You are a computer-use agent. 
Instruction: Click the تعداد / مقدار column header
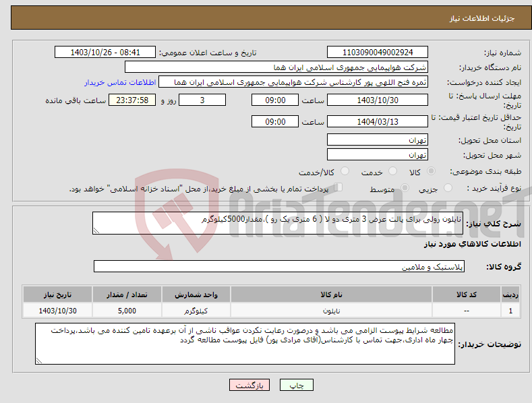pos(127,294)
